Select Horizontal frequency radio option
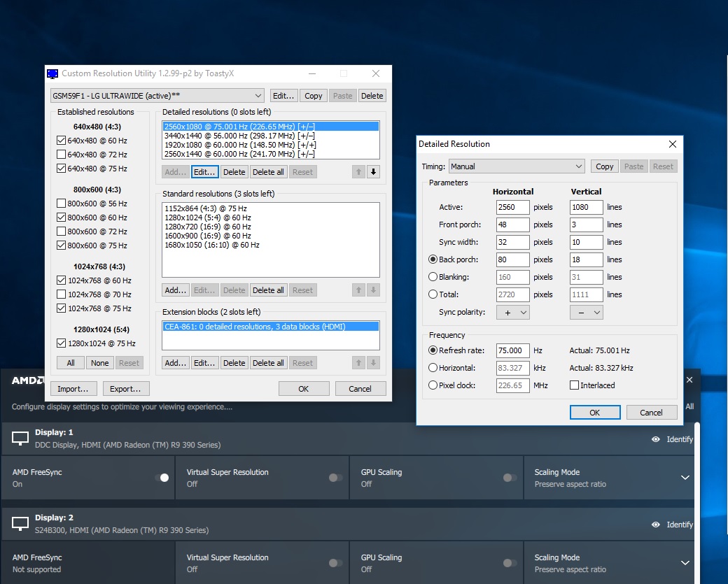 pos(433,368)
